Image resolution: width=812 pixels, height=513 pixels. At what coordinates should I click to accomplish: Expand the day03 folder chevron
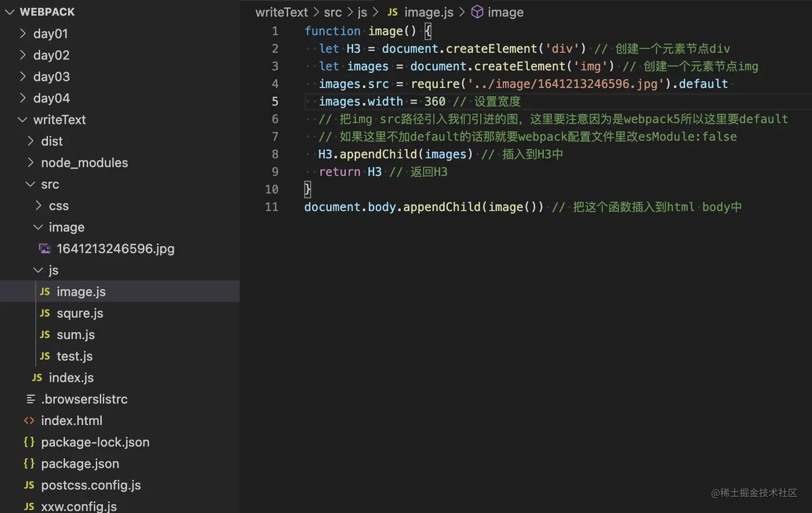tap(23, 76)
